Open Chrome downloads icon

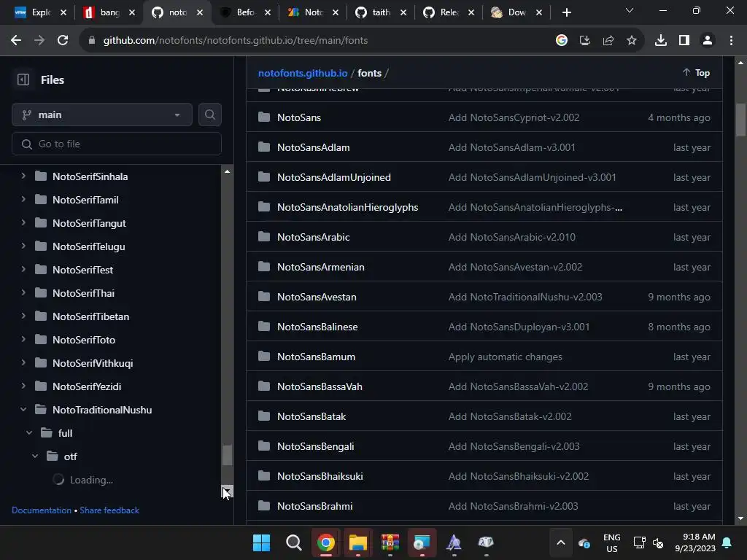(x=661, y=41)
